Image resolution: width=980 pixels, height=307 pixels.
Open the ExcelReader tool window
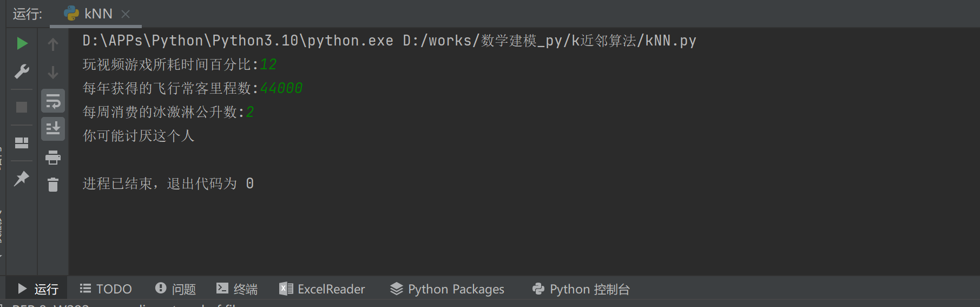[323, 289]
